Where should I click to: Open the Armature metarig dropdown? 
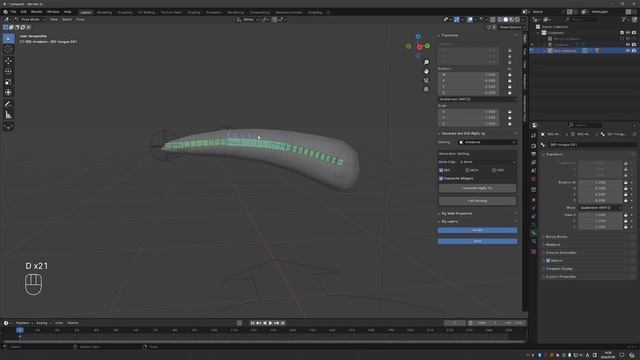click(487, 142)
